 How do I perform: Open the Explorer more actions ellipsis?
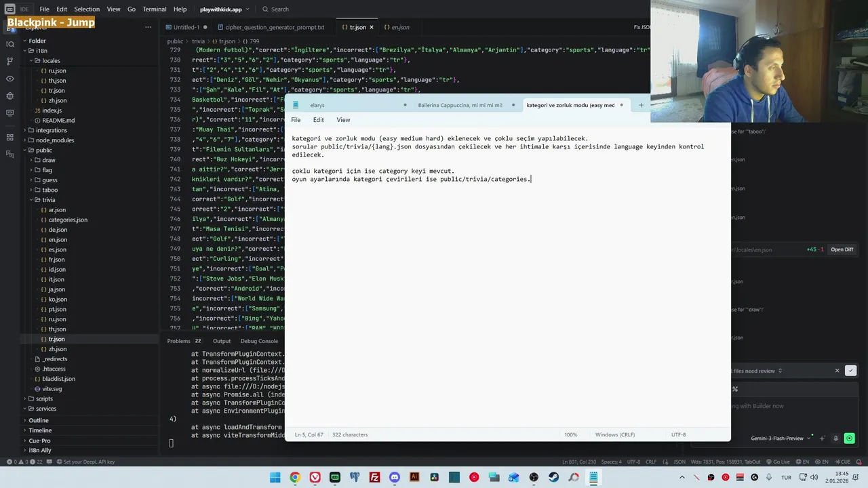pyautogui.click(x=148, y=27)
